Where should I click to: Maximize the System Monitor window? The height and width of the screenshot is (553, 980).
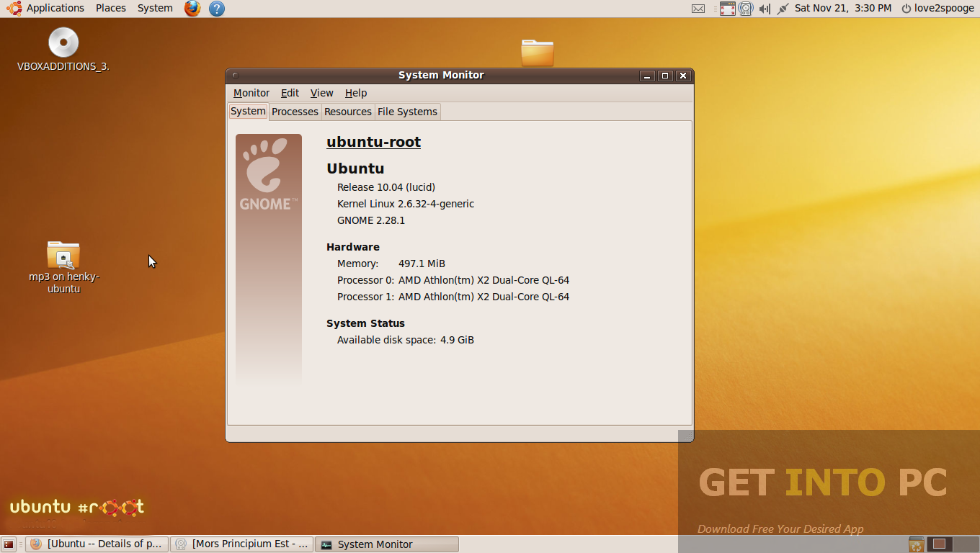click(x=665, y=76)
